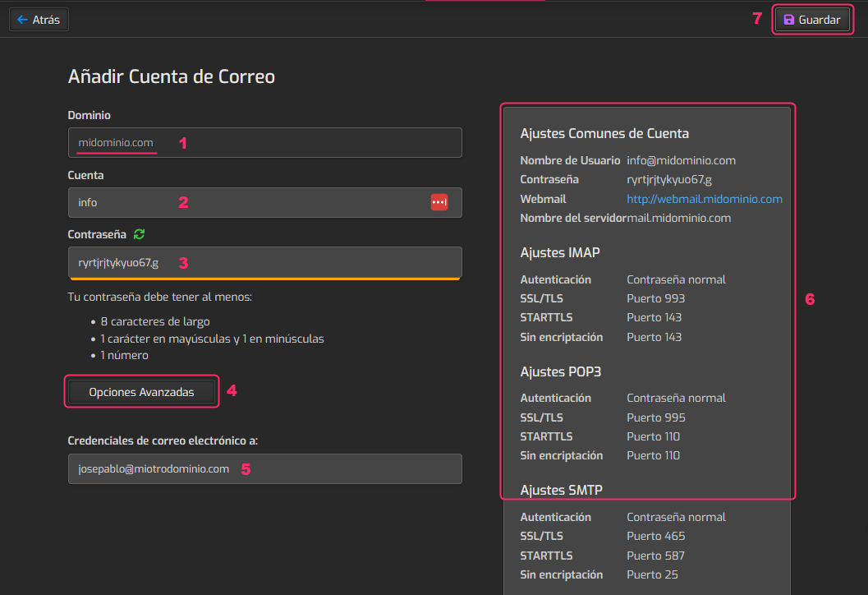This screenshot has height=595, width=868.
Task: Click the Ajustes POP3 heading
Action: coord(561,371)
